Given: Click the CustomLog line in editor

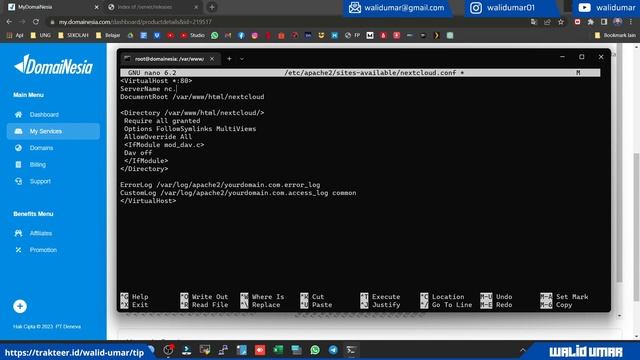Looking at the screenshot, I should [238, 193].
